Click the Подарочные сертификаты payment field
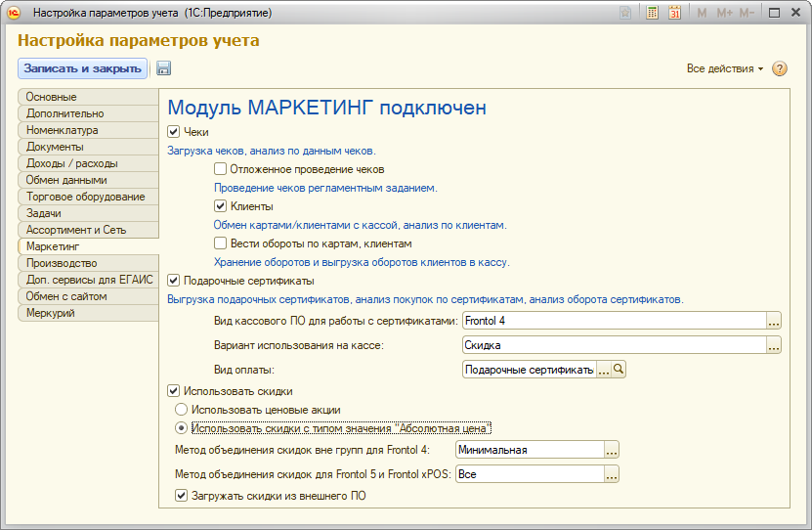This screenshot has width=812, height=530. (x=530, y=370)
